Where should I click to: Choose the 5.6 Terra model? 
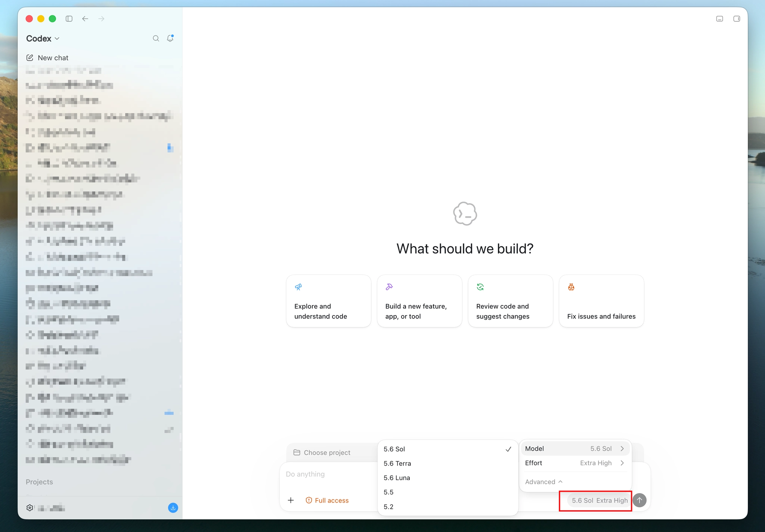click(x=448, y=463)
